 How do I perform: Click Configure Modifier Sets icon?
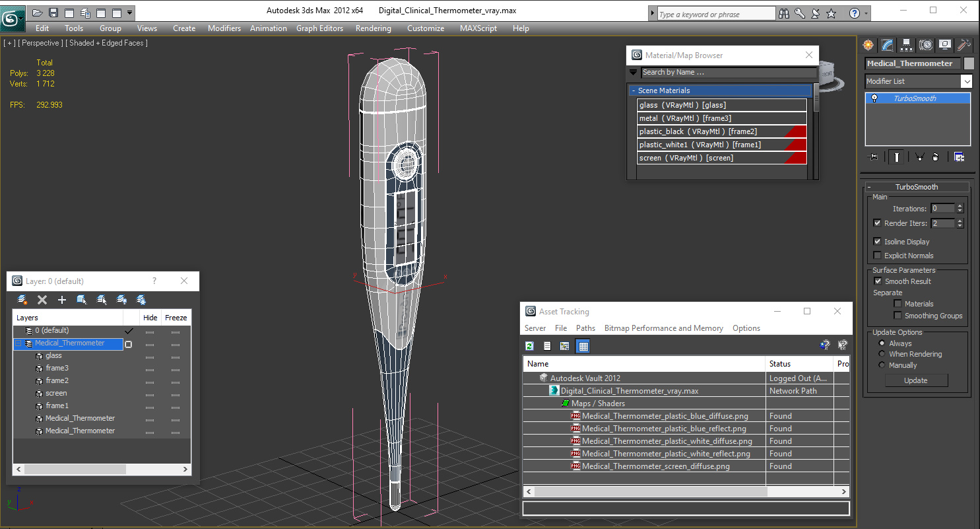point(959,157)
